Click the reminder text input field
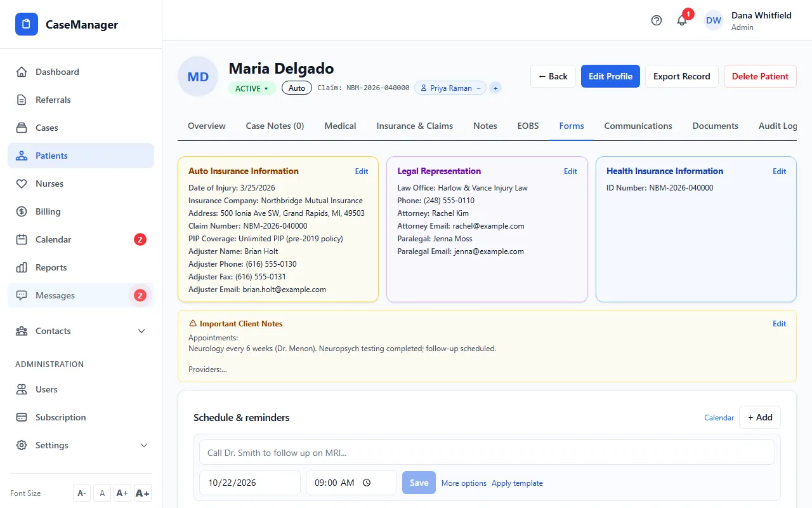812x508 pixels. (x=487, y=453)
